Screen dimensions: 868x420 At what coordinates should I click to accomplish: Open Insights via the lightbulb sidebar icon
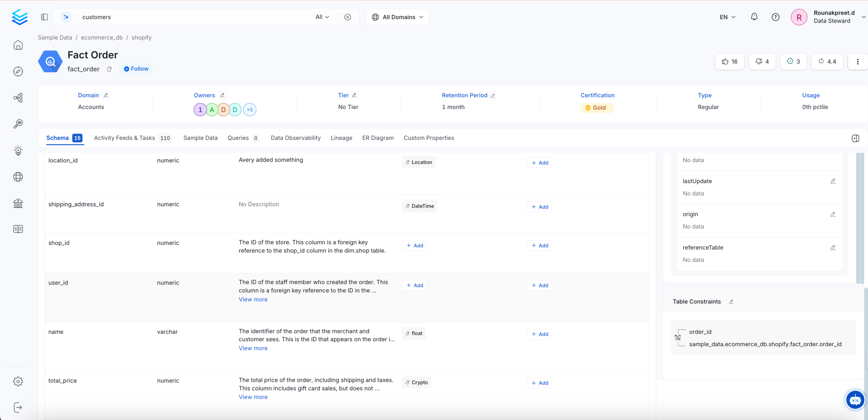[18, 150]
